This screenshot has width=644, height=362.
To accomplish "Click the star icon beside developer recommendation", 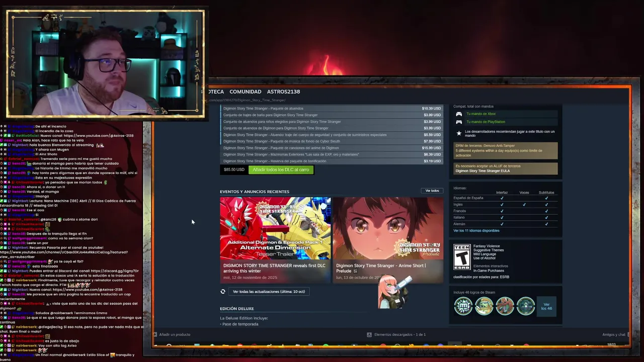I will click(459, 133).
